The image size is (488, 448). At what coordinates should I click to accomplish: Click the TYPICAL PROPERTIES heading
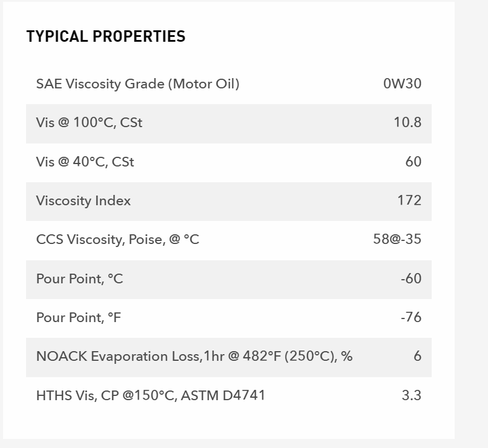click(106, 36)
